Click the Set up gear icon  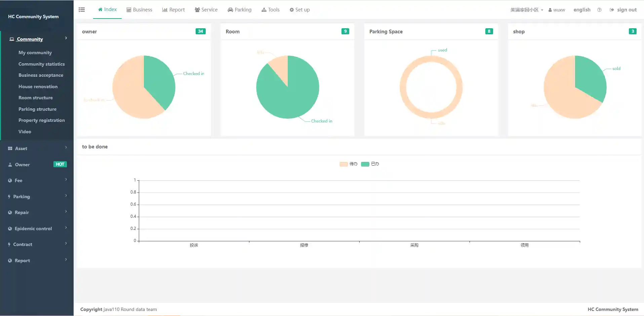pos(291,10)
